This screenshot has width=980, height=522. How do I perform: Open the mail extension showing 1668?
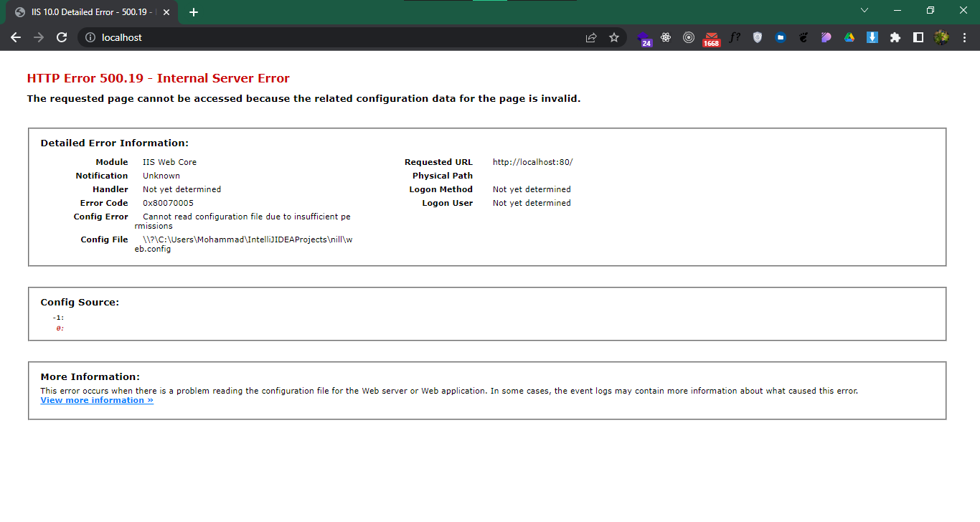click(712, 39)
